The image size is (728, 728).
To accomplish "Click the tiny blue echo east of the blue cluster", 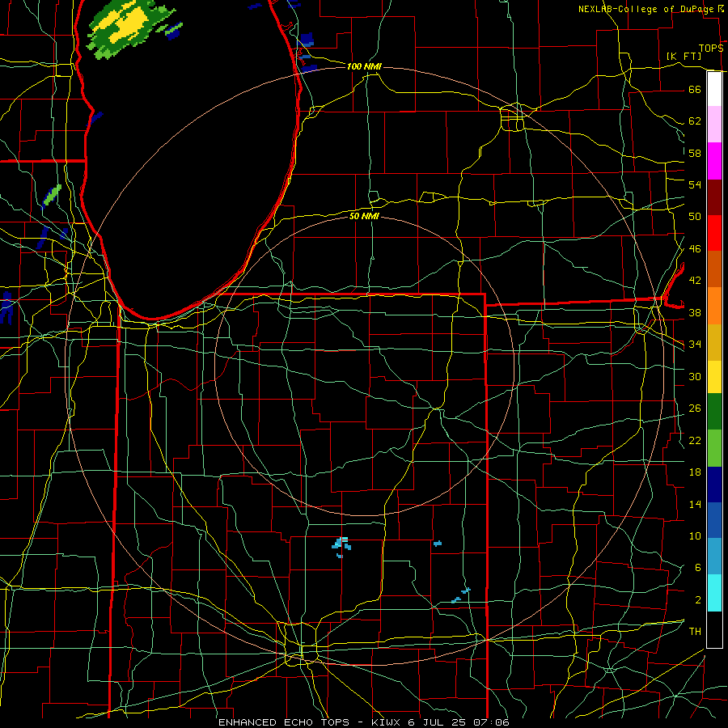I will [438, 544].
